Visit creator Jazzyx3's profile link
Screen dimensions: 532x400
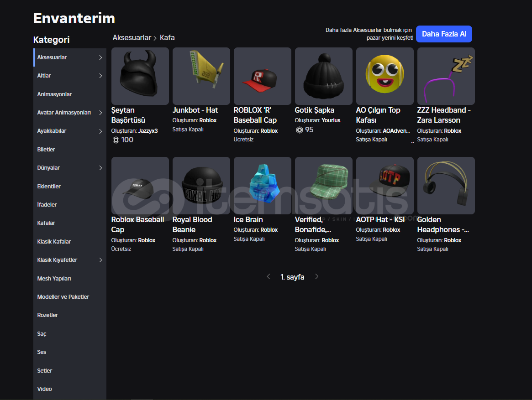[148, 131]
